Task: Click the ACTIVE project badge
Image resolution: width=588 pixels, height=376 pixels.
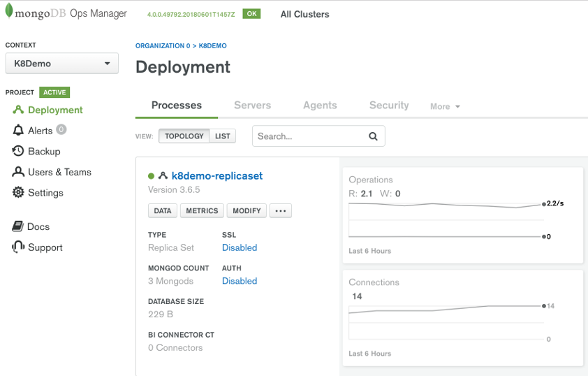Action: (54, 92)
